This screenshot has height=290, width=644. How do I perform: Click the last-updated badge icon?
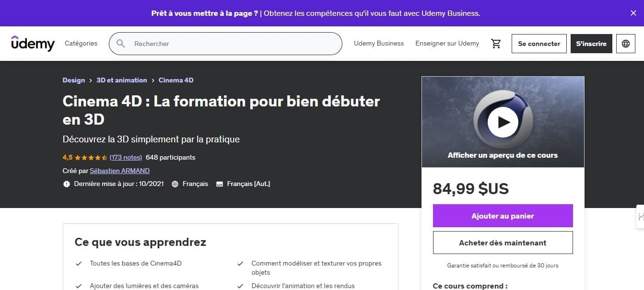point(66,184)
